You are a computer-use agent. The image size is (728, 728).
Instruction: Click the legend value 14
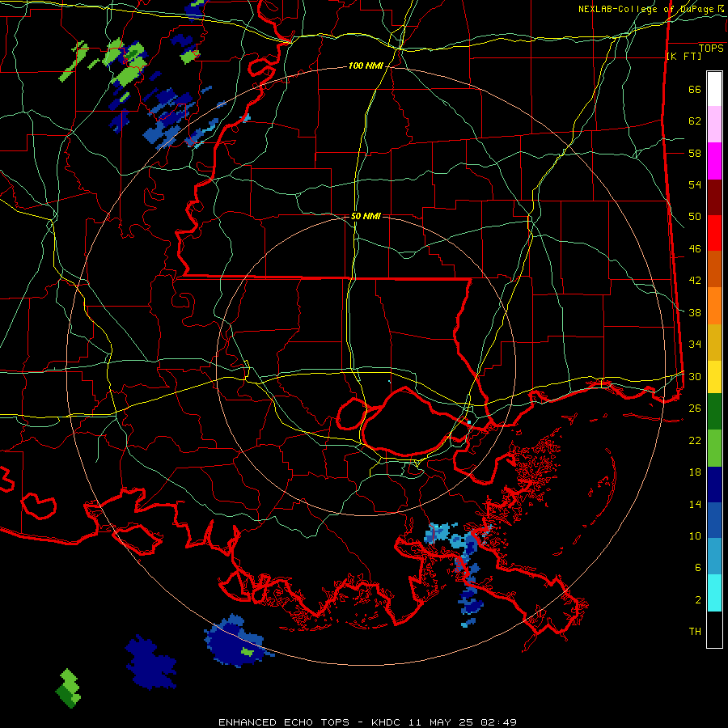[695, 504]
